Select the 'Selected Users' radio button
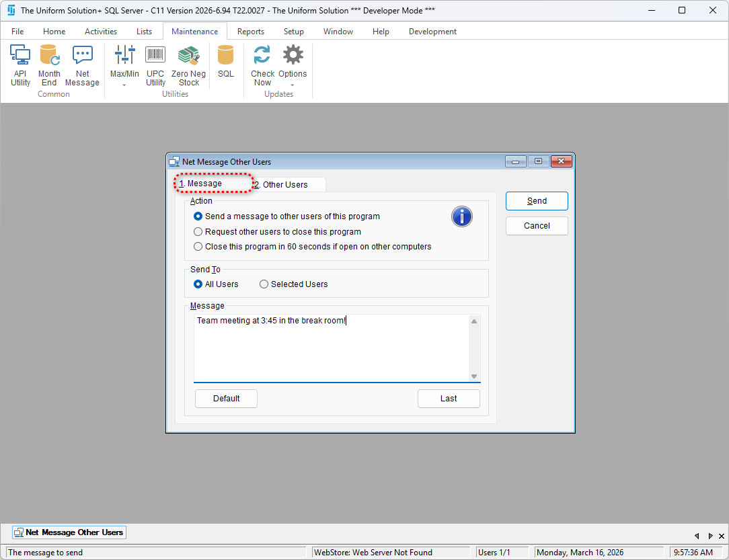 pos(264,284)
